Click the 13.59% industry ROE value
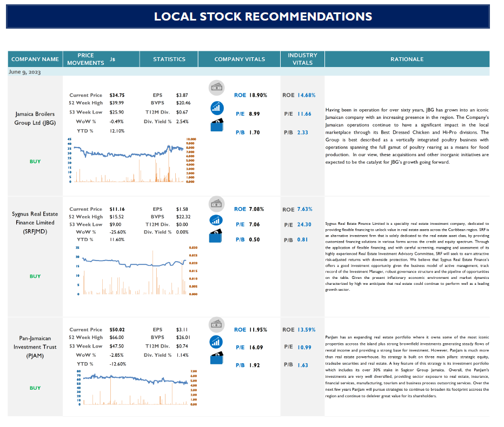 pos(306,330)
